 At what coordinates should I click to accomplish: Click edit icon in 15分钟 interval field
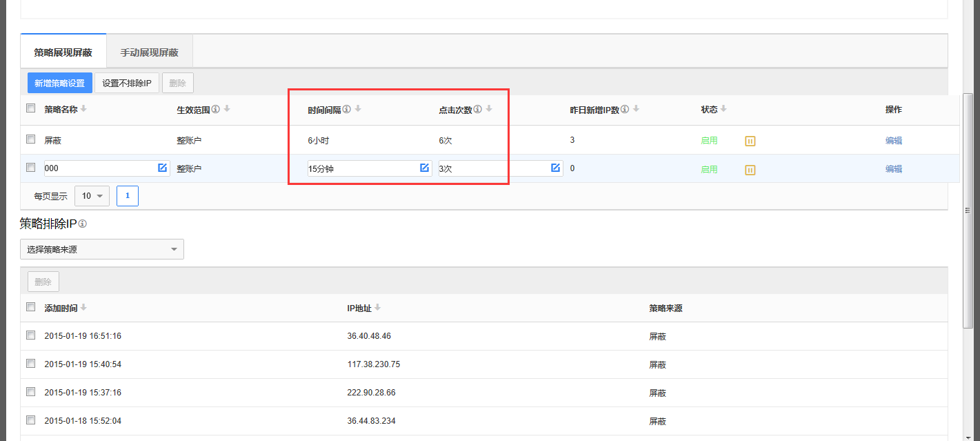coord(424,168)
